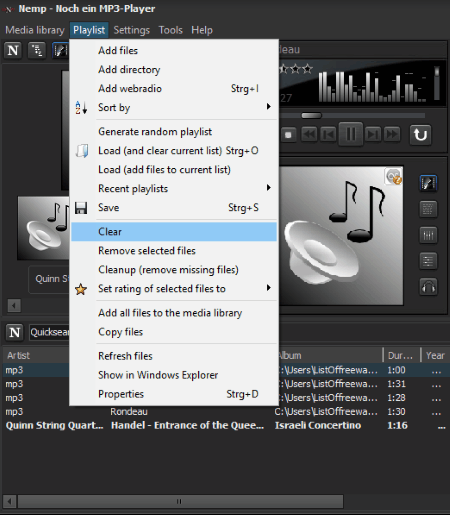Select the Rondeau track row
Image resolution: width=450 pixels, height=515 pixels.
(225, 412)
